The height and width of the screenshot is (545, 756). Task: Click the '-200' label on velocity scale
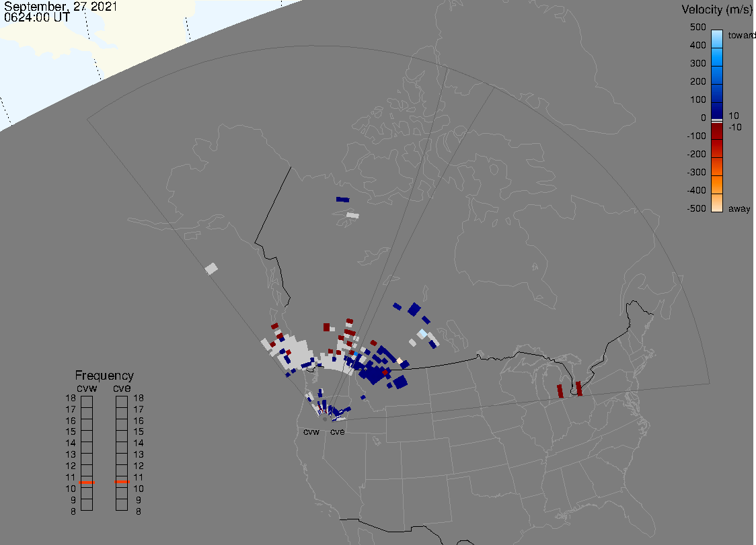click(696, 154)
